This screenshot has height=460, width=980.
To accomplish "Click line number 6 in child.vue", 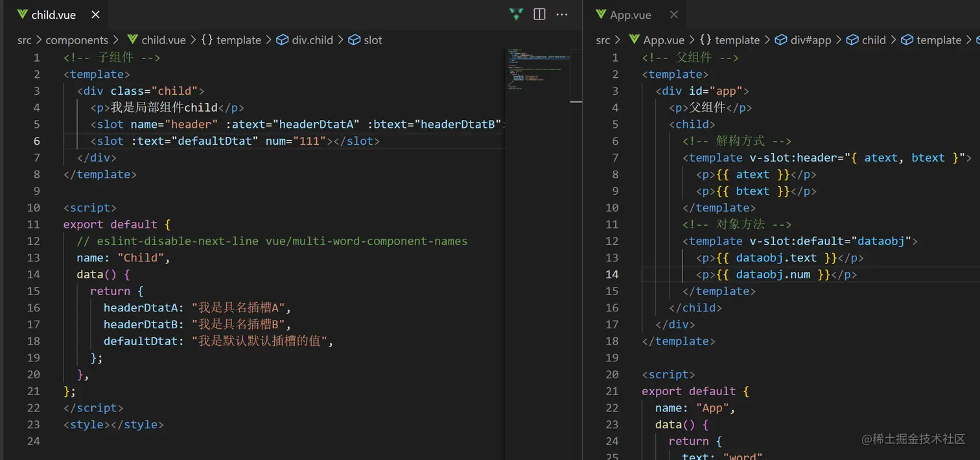I will 36,141.
